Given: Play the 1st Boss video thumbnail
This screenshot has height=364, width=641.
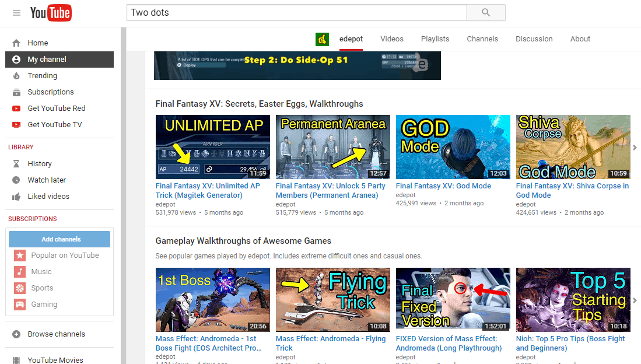Looking at the screenshot, I should tap(212, 300).
